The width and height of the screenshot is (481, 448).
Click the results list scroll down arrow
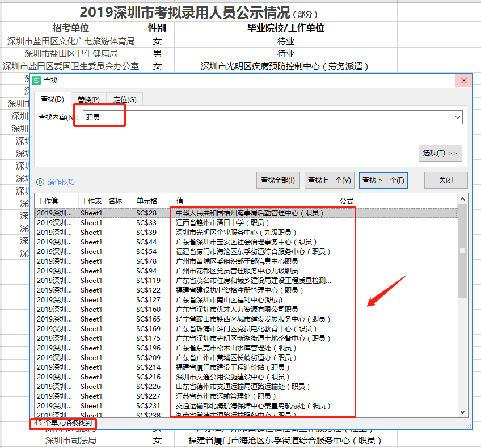pyautogui.click(x=463, y=412)
